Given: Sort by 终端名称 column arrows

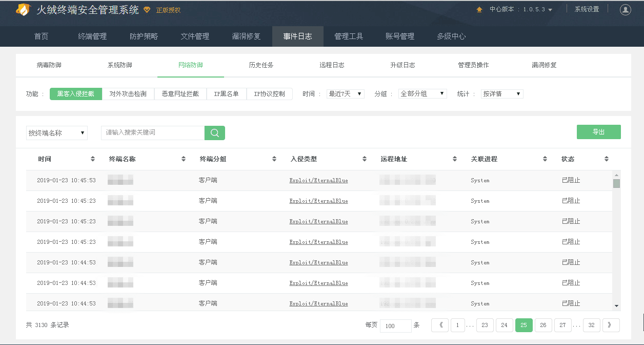Looking at the screenshot, I should [x=184, y=159].
